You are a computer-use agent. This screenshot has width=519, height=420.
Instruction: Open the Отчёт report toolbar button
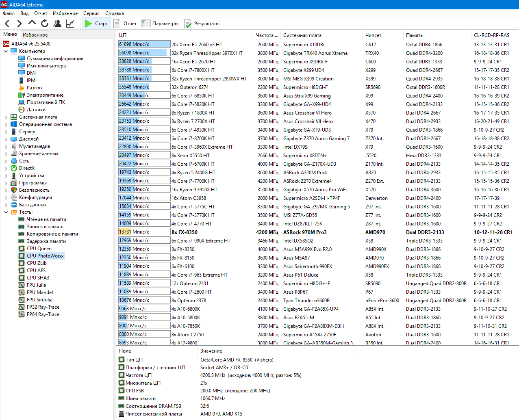[125, 24]
